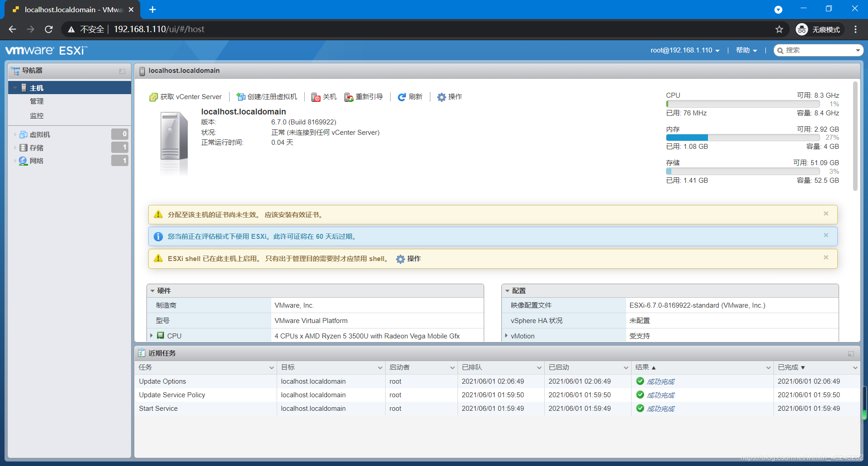Select manage (管理) in navigator

click(37, 101)
